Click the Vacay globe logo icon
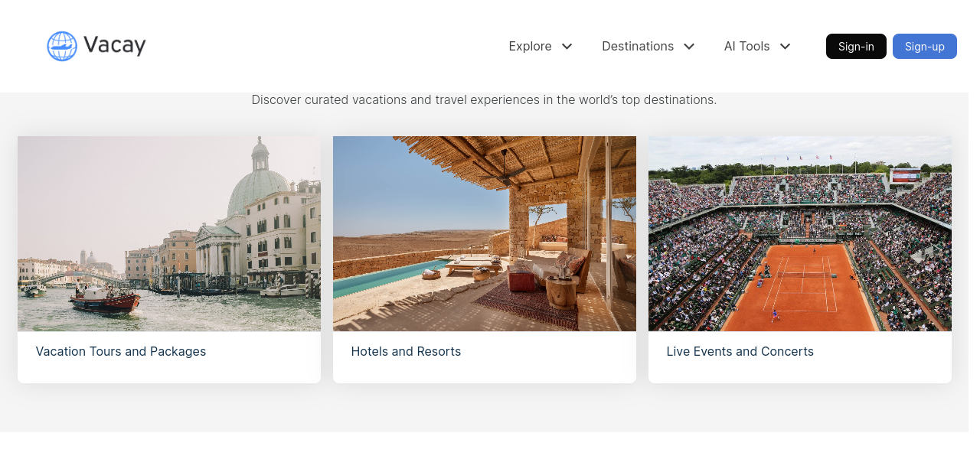This screenshot has width=980, height=459. coord(62,46)
